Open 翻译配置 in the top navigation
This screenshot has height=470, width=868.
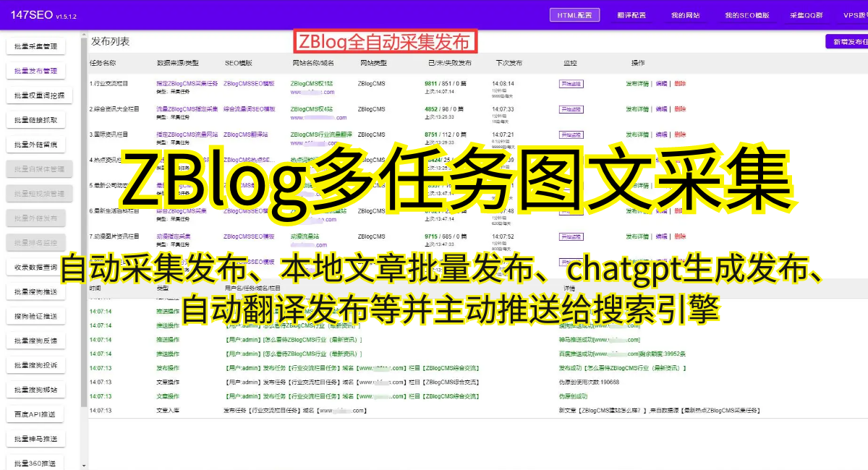point(631,15)
